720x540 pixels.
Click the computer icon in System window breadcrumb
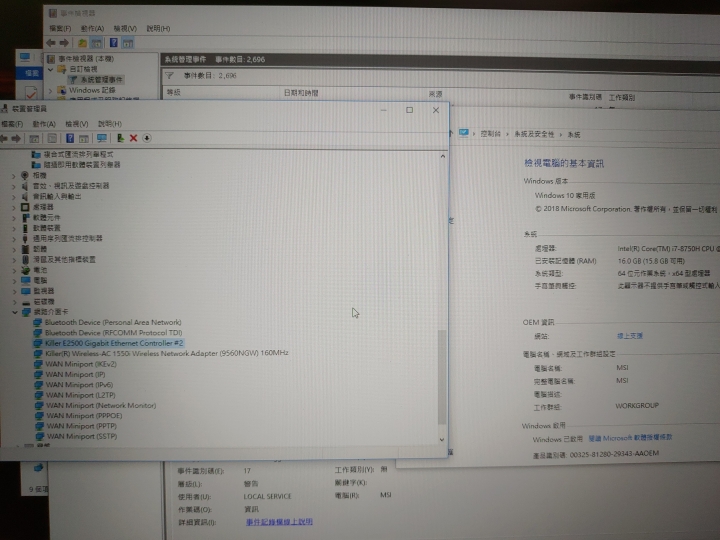click(x=463, y=133)
